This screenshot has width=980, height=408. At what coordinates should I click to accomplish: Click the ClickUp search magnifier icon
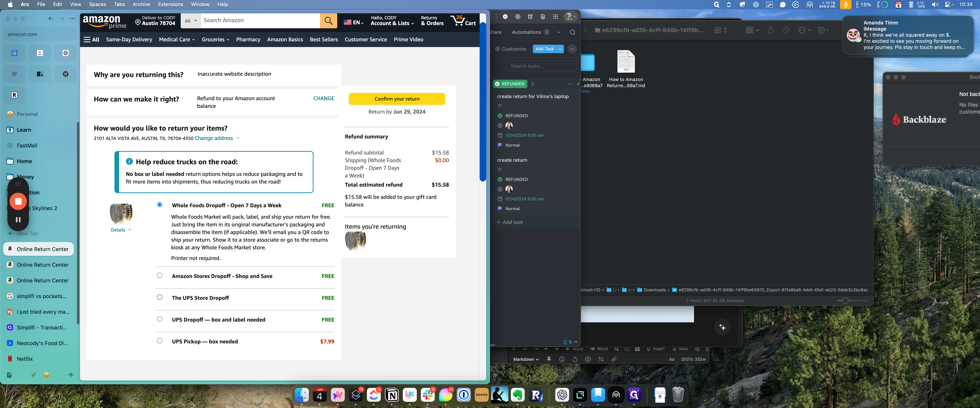pos(572,32)
